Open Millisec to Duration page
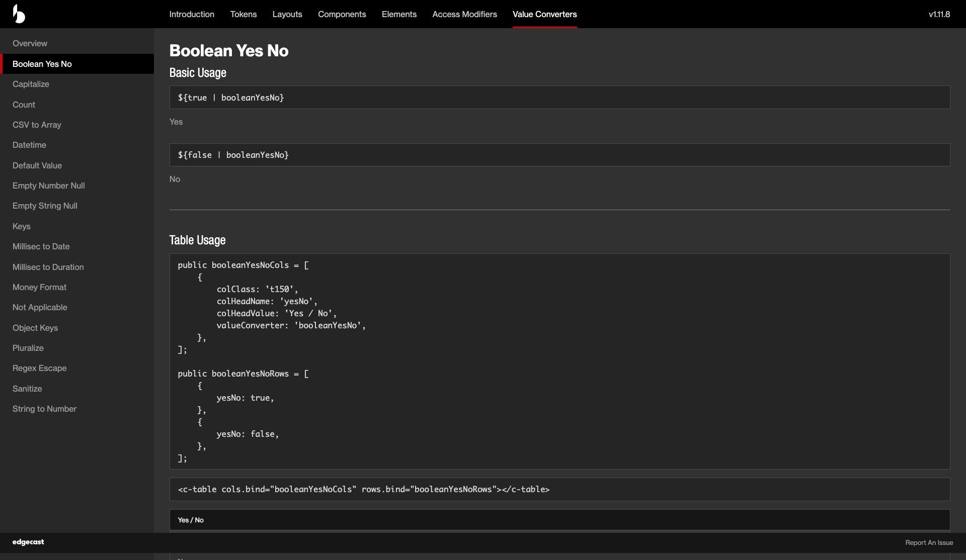This screenshot has height=560, width=966. coord(77,267)
